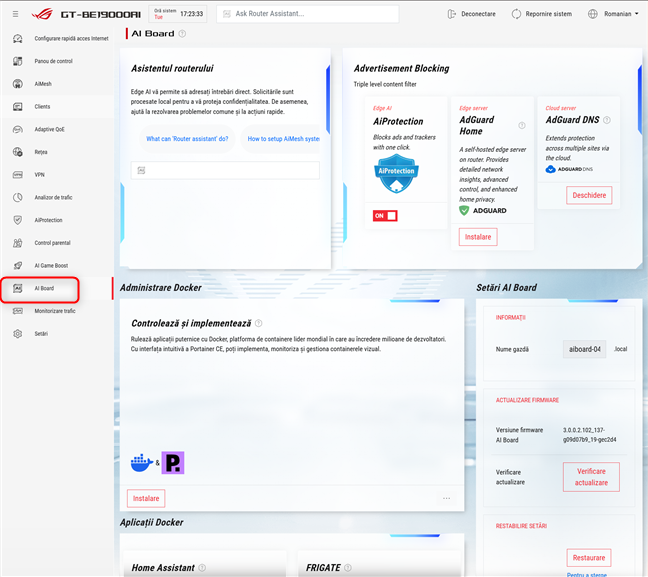
Task: Click 'How to setup AiMesh' suggestion
Action: point(281,139)
